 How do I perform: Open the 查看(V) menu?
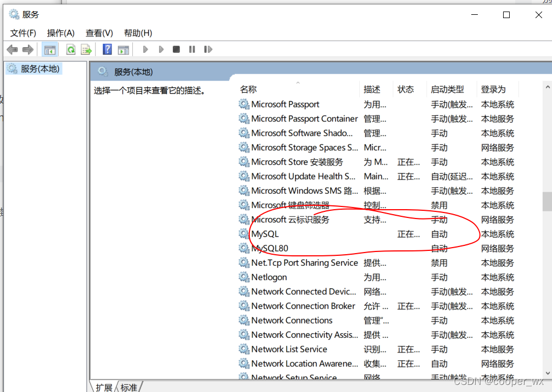coord(99,33)
